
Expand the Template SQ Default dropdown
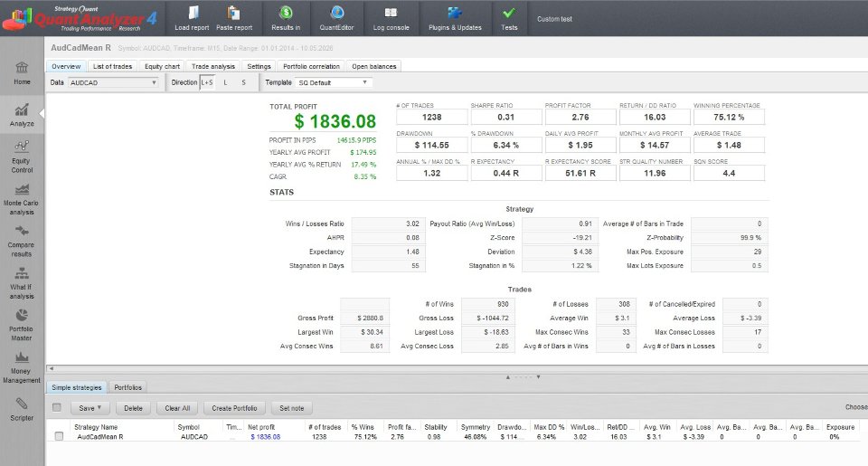tap(334, 82)
